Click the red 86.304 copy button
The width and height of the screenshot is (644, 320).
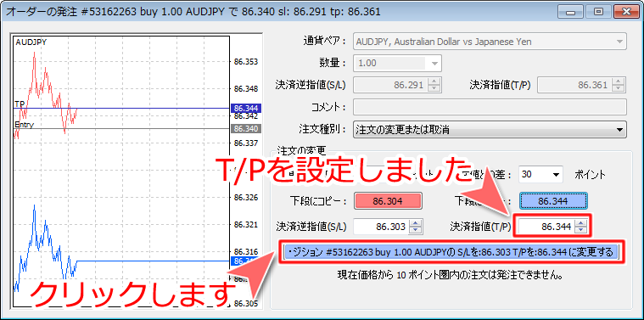[388, 201]
